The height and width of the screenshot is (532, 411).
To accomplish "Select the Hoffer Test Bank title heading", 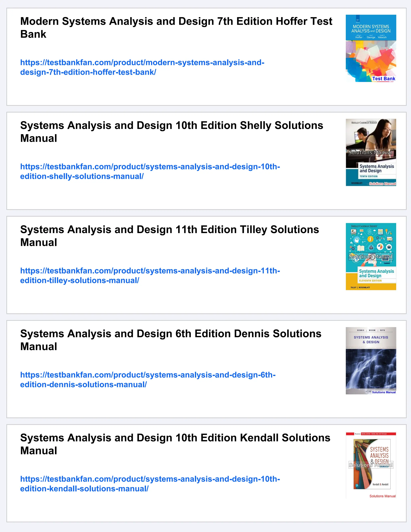I will point(176,28).
